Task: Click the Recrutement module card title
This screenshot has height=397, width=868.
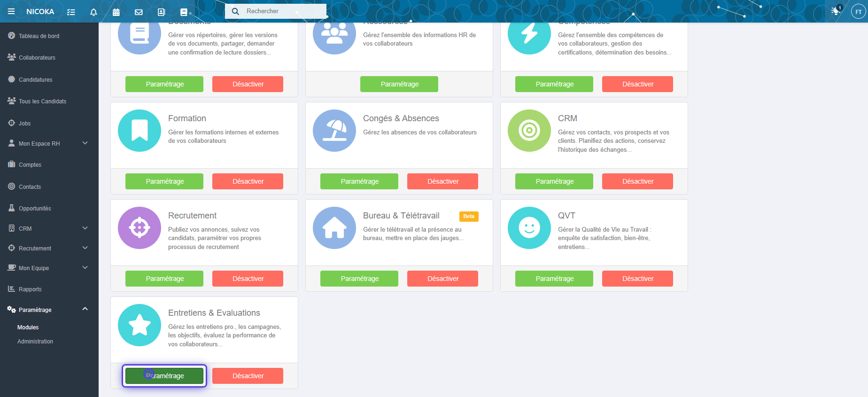Action: point(193,216)
